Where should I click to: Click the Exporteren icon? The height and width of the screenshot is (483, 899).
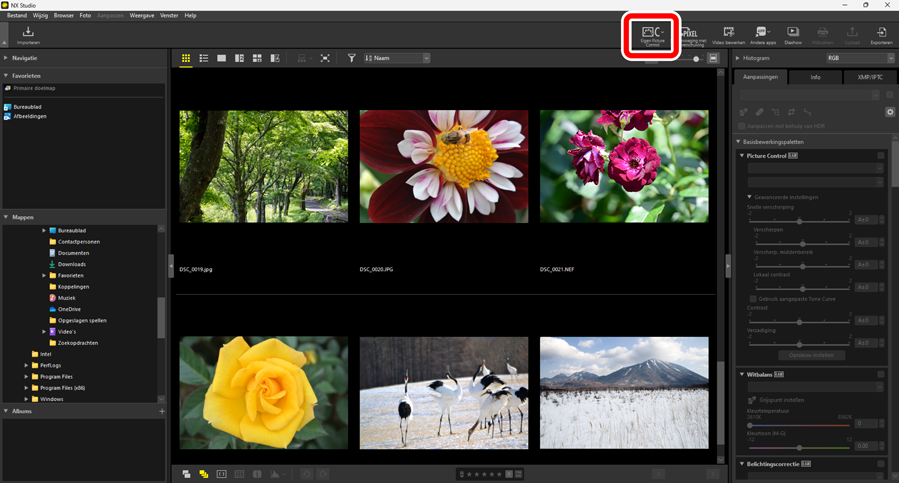(x=881, y=36)
